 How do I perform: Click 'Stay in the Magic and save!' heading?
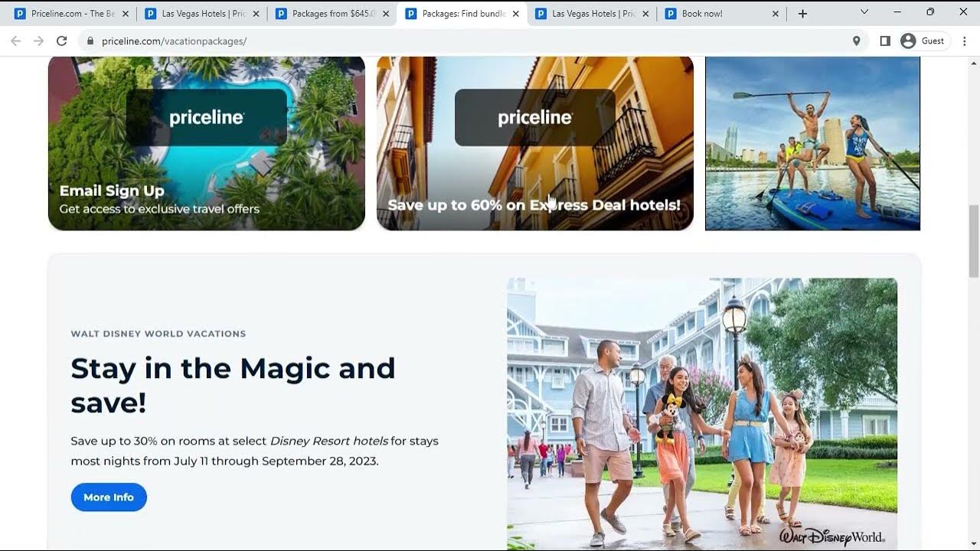[x=233, y=385]
